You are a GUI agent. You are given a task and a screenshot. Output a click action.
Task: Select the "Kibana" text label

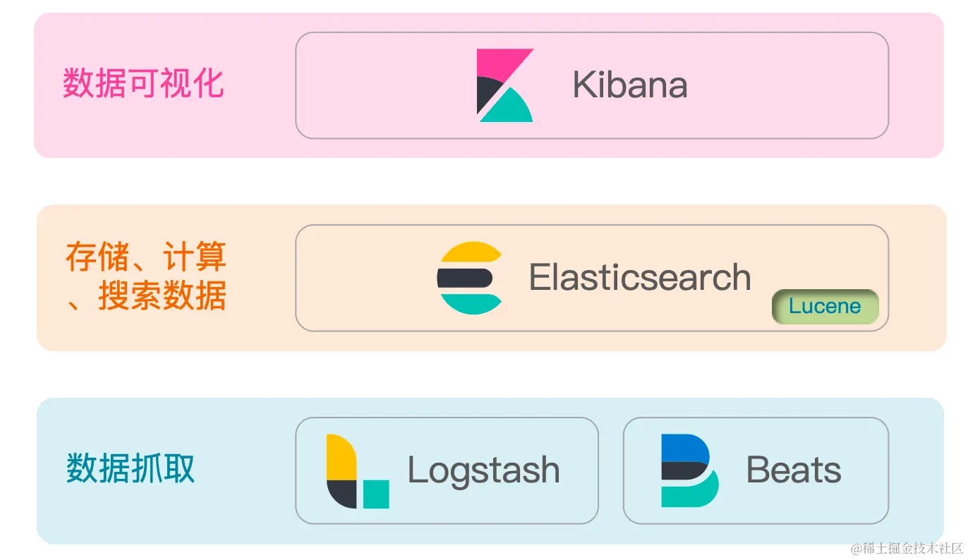pyautogui.click(x=629, y=85)
